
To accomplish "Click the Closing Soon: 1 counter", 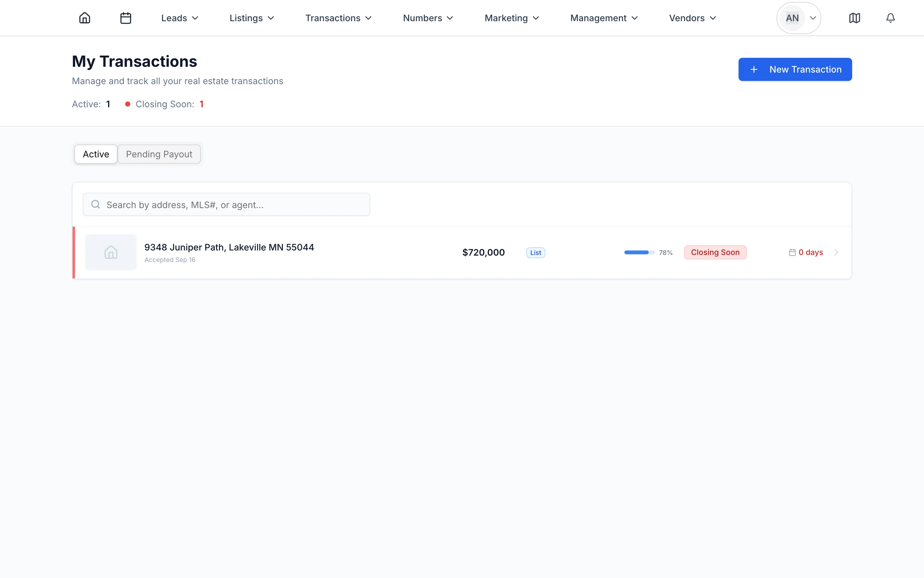I will click(x=165, y=104).
